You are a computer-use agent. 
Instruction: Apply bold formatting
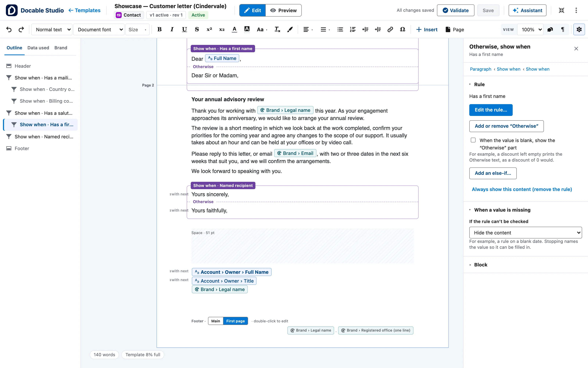click(159, 29)
